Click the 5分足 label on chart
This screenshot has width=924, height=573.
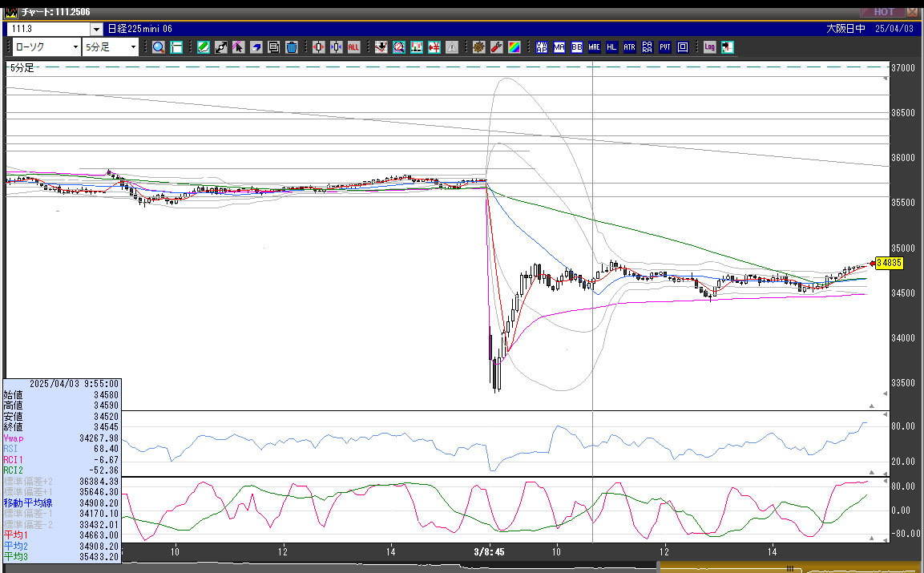[x=22, y=68]
